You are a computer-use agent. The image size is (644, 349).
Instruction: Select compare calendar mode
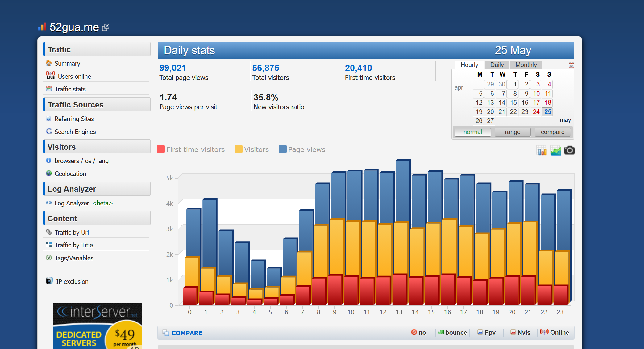[x=552, y=132]
